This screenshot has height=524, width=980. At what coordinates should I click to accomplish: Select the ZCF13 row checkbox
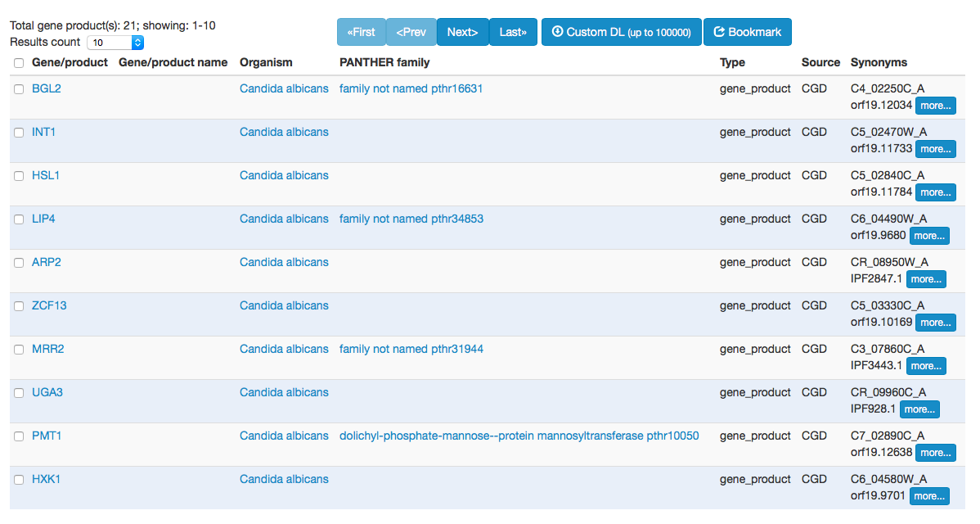pos(19,306)
